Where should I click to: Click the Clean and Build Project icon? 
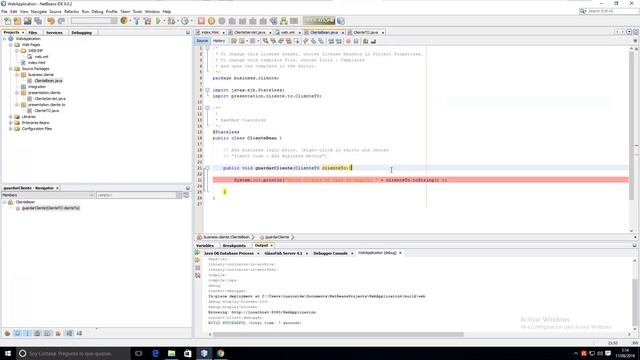(147, 21)
